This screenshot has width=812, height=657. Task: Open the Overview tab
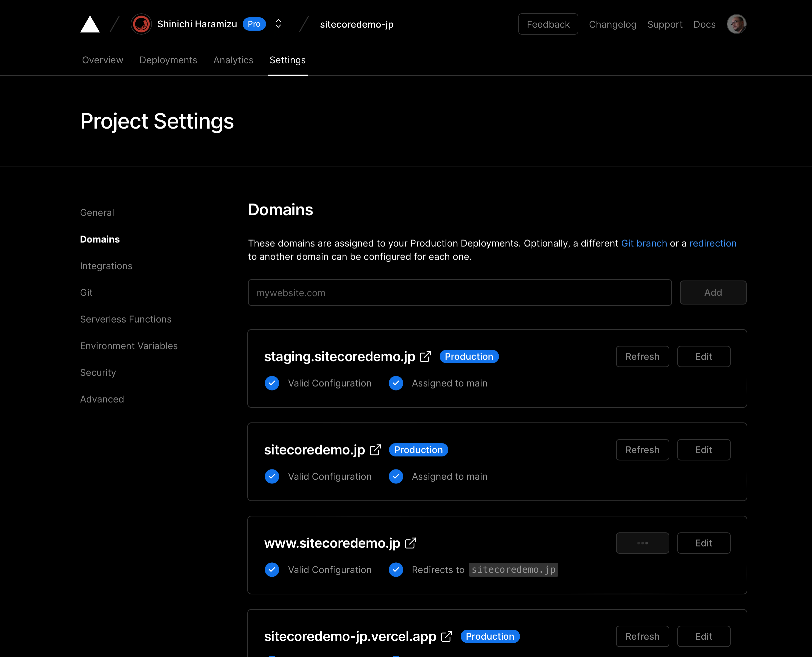(103, 60)
